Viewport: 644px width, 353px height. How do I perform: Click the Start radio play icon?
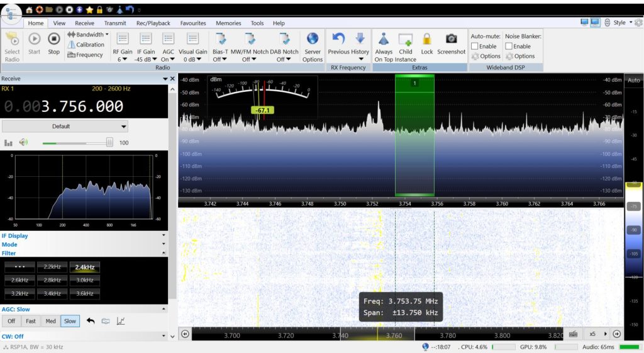34,39
